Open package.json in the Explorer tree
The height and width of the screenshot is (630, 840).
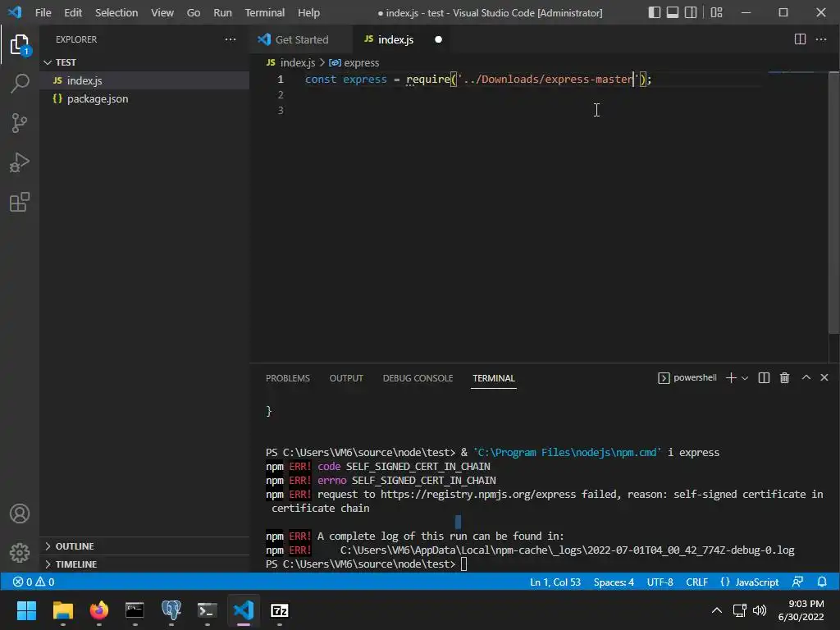tap(144, 98)
